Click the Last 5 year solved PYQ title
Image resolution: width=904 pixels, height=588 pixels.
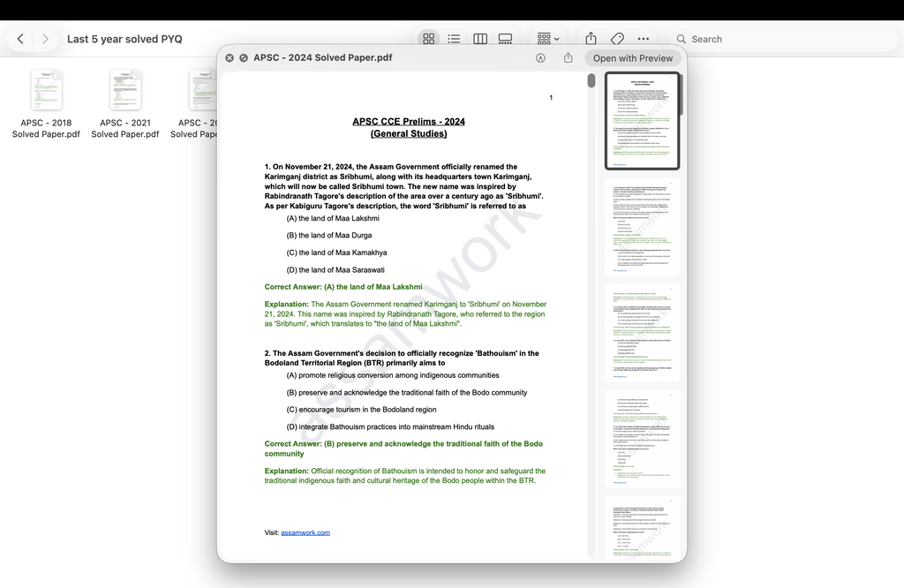(x=124, y=39)
